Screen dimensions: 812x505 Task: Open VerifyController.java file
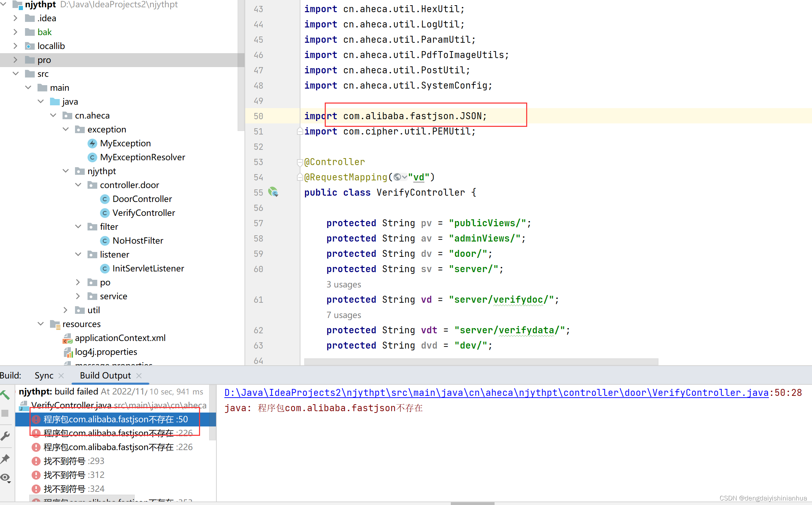tap(144, 212)
